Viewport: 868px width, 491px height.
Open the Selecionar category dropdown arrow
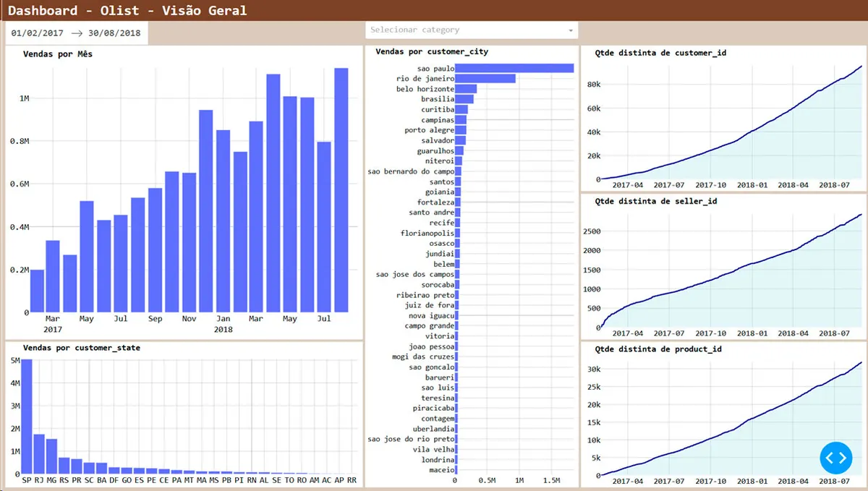tap(571, 30)
